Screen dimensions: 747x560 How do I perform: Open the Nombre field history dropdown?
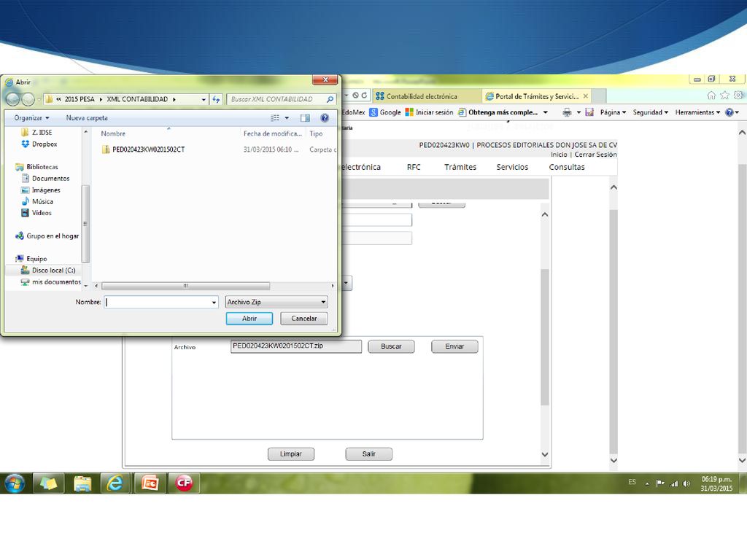[x=214, y=302]
